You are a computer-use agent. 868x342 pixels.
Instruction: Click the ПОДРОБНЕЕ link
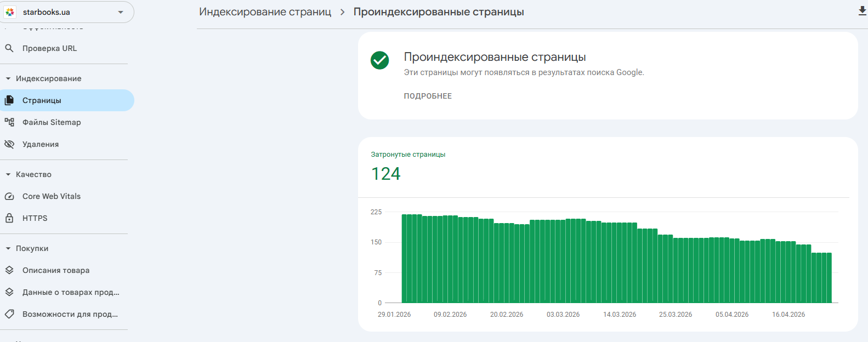(x=428, y=96)
